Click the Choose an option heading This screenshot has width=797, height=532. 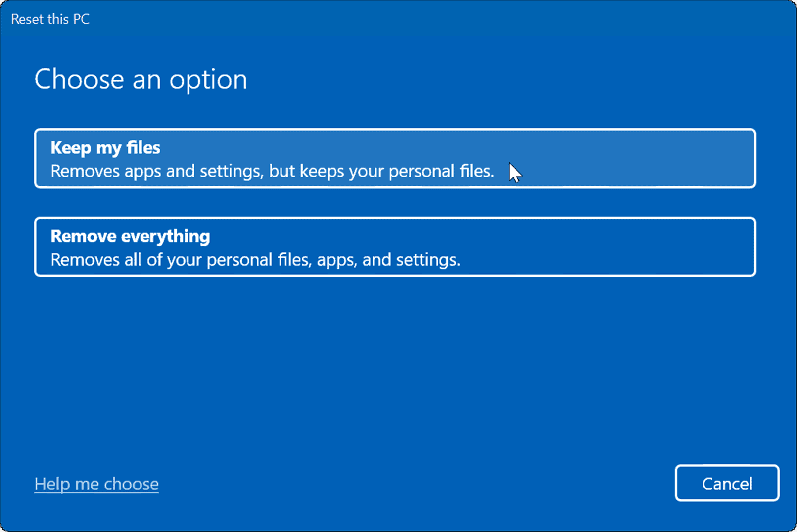pos(141,78)
